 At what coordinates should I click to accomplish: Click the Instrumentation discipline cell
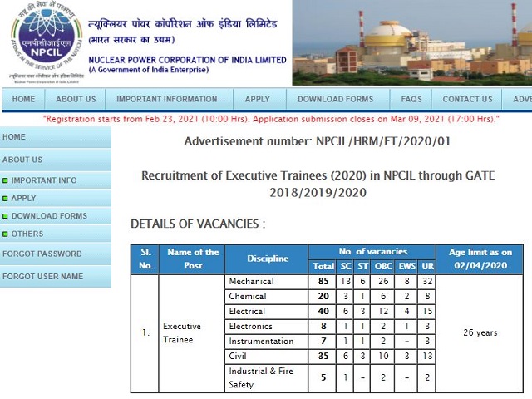coord(266,341)
